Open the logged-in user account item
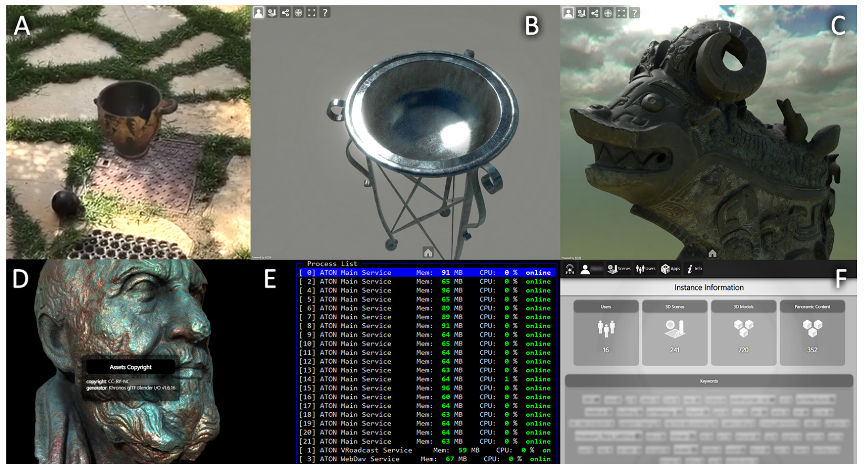This screenshot has height=471, width=868. [591, 269]
